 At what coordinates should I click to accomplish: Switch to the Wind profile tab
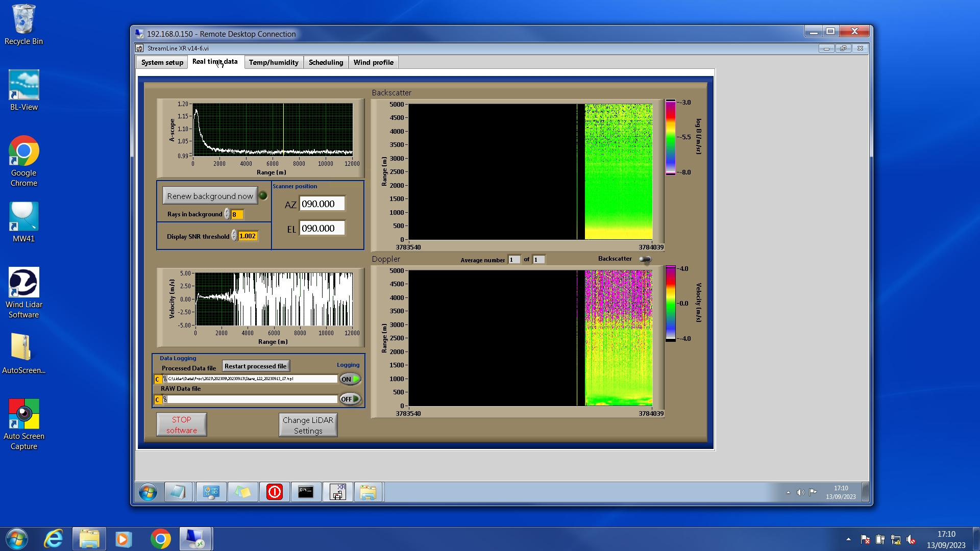pos(373,62)
